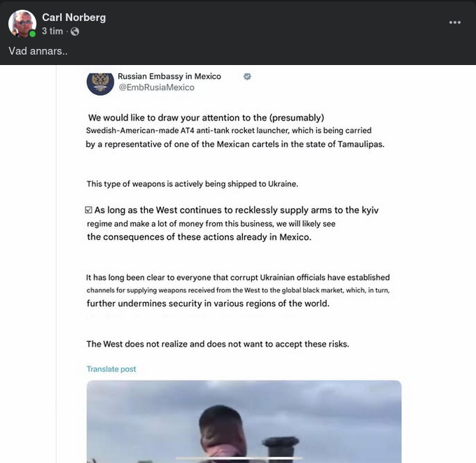476x463 pixels.
Task: Click the Russian Embassy avatar emblem
Action: [x=100, y=82]
